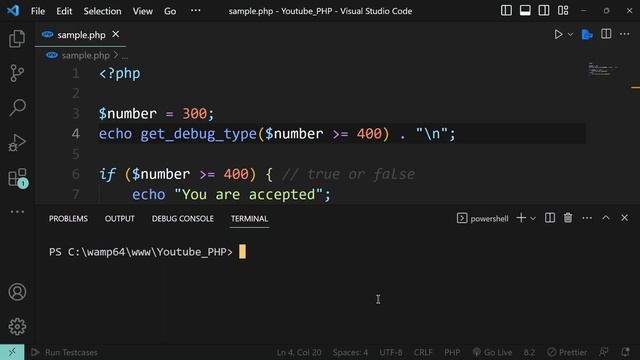Change encoding via UTF-8
The width and height of the screenshot is (640, 360).
point(391,352)
